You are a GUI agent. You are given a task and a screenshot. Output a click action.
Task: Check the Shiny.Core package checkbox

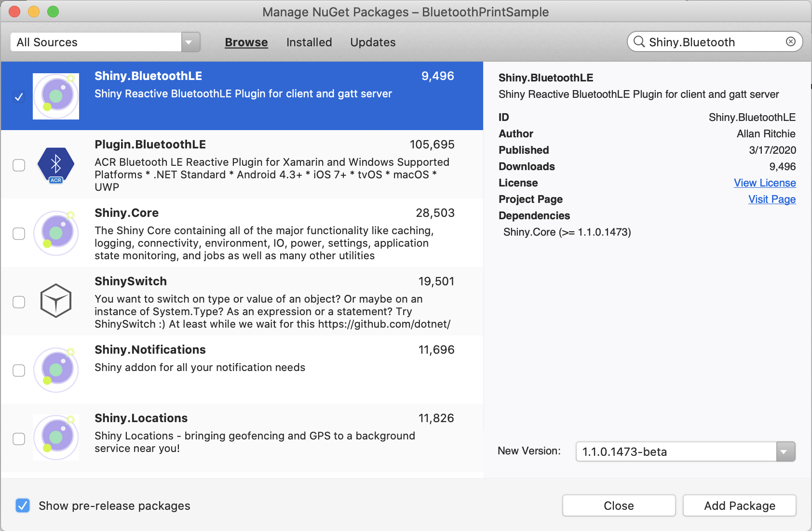[19, 234]
